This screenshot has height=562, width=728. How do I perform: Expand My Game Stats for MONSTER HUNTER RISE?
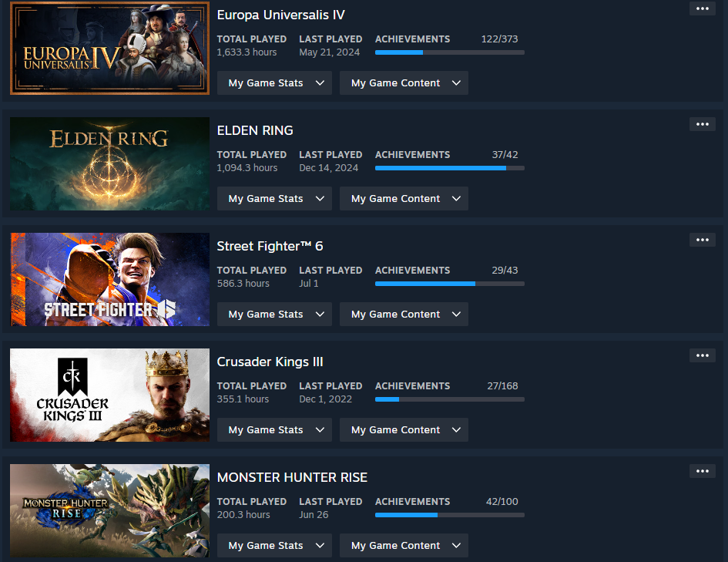coord(274,545)
